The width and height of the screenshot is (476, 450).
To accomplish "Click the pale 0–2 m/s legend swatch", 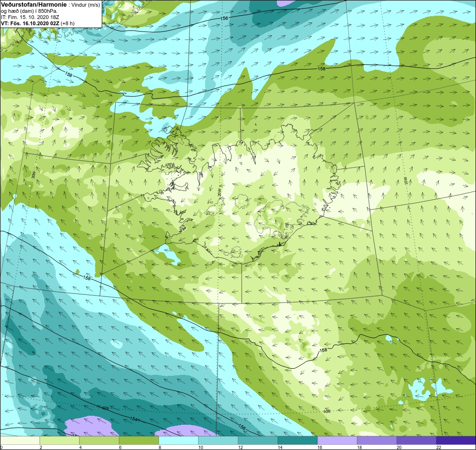I will pyautogui.click(x=20, y=440).
